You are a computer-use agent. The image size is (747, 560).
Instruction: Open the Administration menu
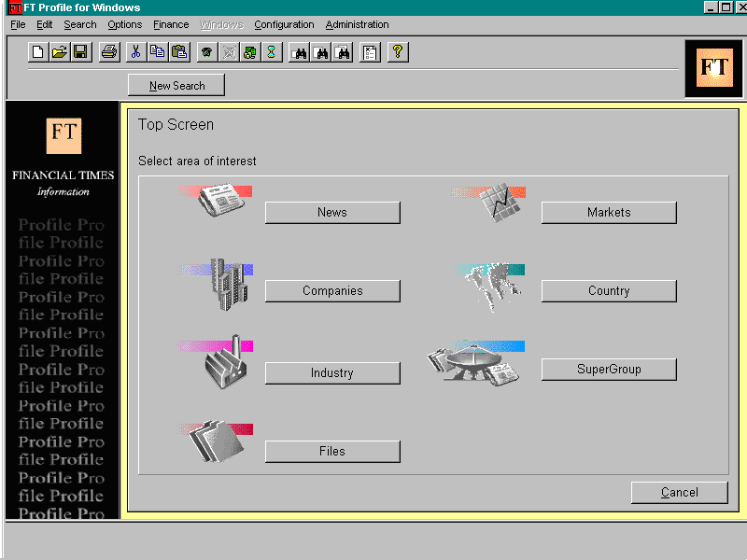point(357,25)
